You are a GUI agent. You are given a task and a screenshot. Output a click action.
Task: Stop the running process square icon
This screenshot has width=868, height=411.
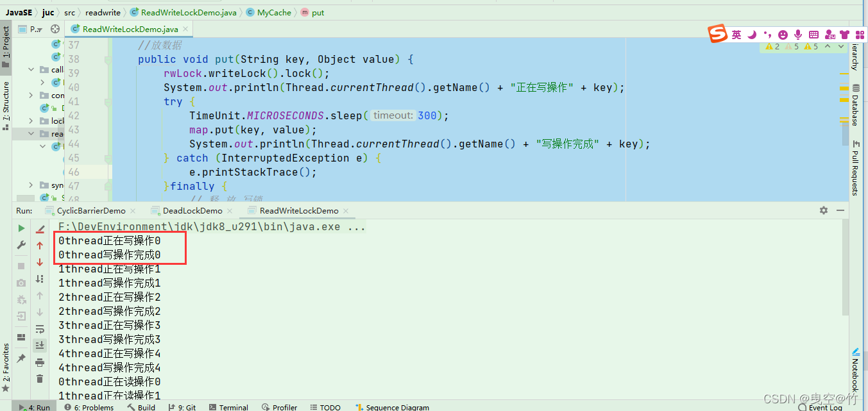tap(21, 265)
